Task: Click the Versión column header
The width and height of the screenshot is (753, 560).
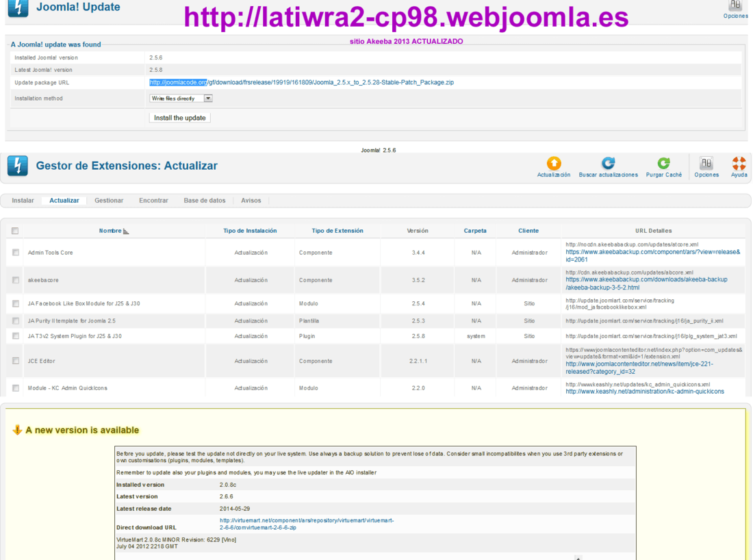Action: 418,231
